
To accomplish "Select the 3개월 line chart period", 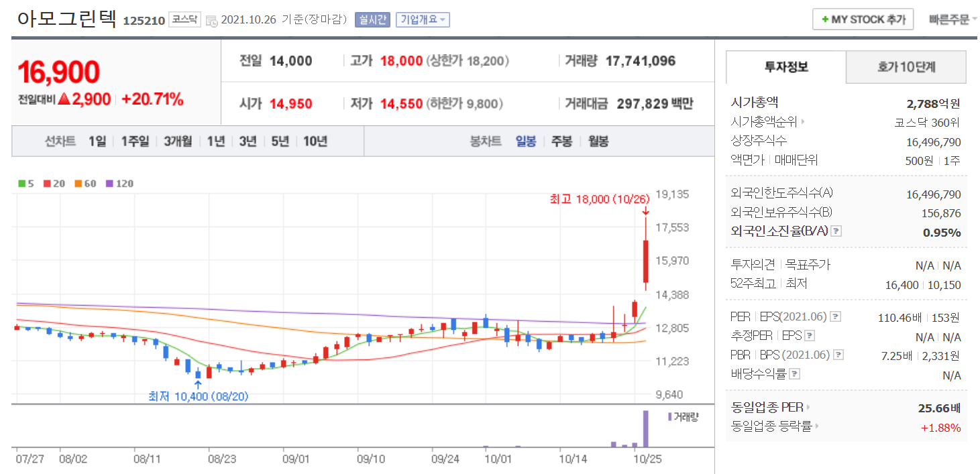I will coord(178,141).
